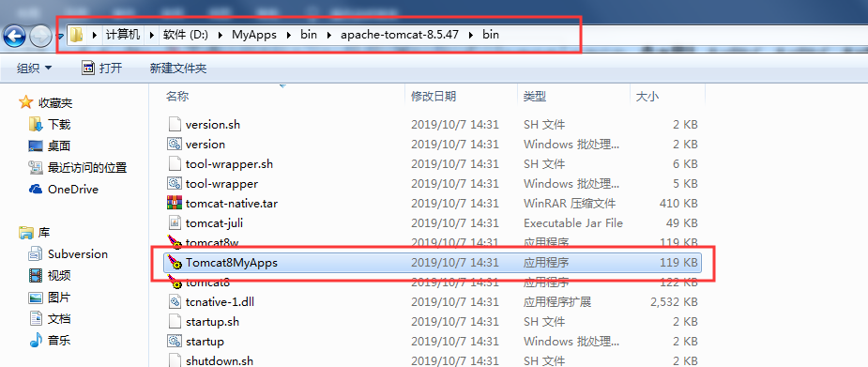This screenshot has width=868, height=367.
Task: Select the file name tomcat-juli
Action: [x=214, y=223]
